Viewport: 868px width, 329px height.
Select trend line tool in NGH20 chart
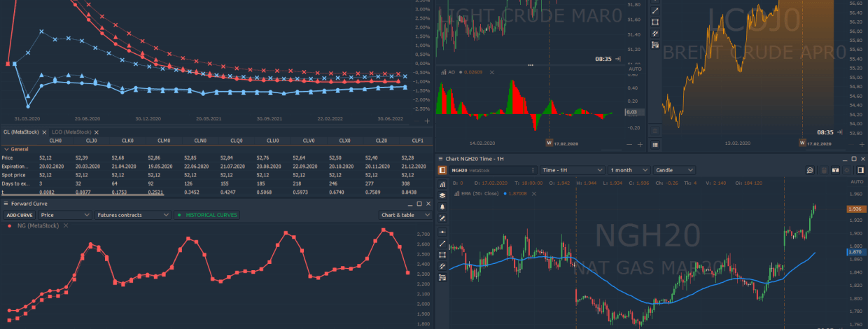pos(442,244)
